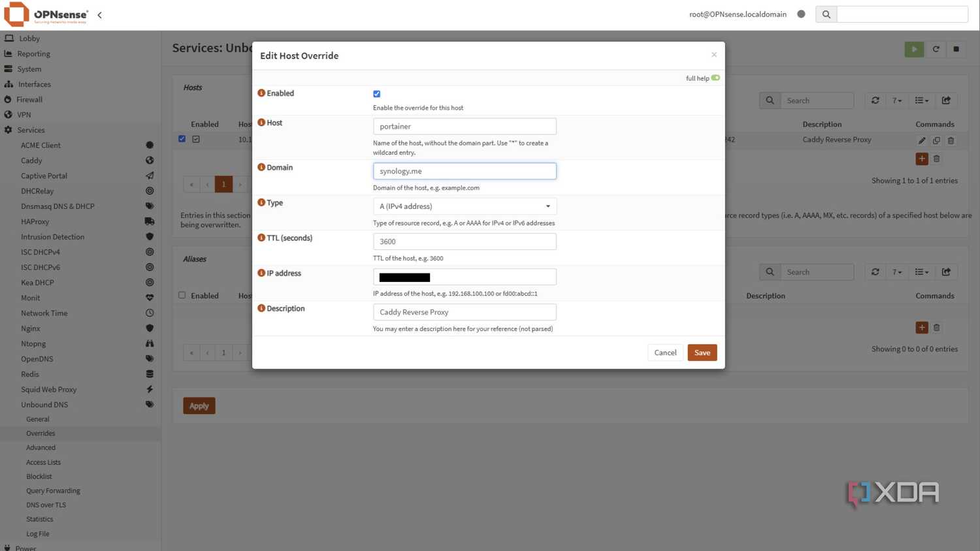Add a new host override entry

coord(922,159)
